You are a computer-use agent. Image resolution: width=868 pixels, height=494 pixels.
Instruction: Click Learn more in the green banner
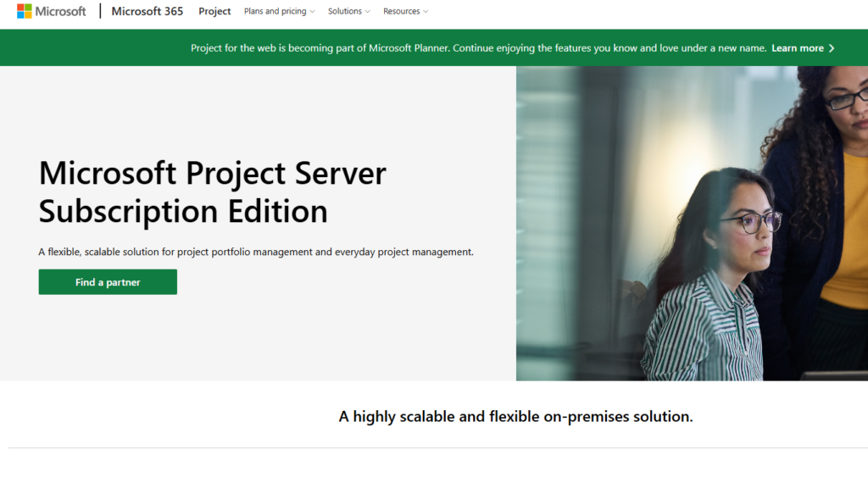(798, 48)
